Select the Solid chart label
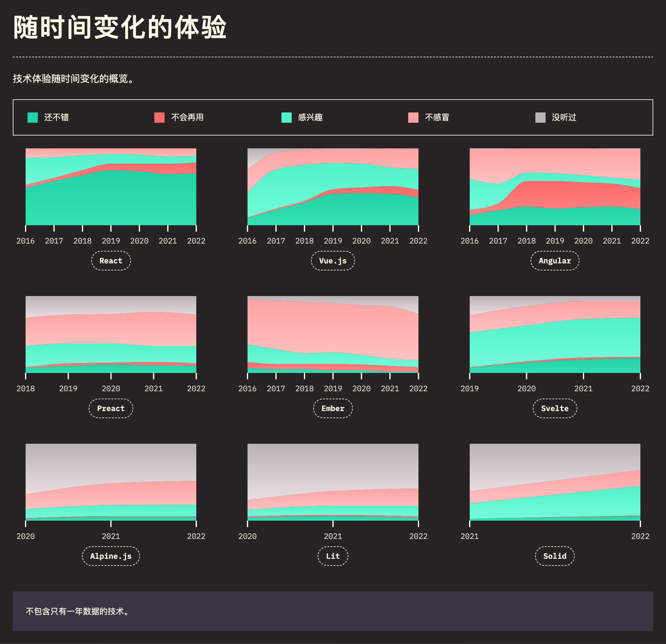The width and height of the screenshot is (666, 644). (x=555, y=556)
